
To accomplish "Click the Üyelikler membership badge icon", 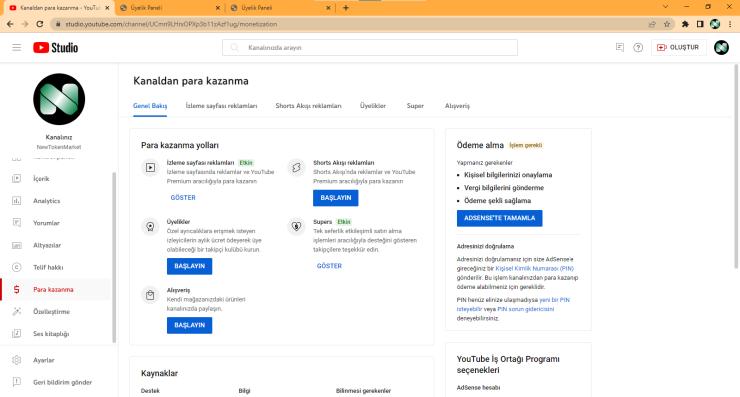I will pos(150,227).
